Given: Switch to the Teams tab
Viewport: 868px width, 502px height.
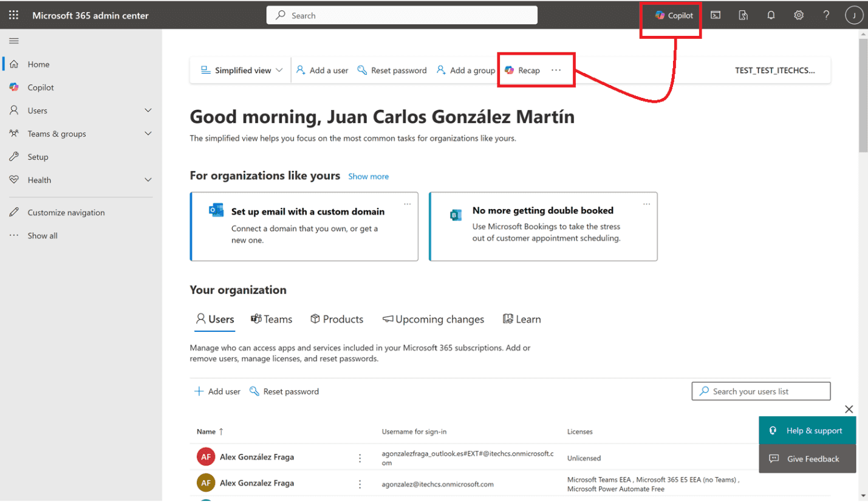Looking at the screenshot, I should point(272,319).
